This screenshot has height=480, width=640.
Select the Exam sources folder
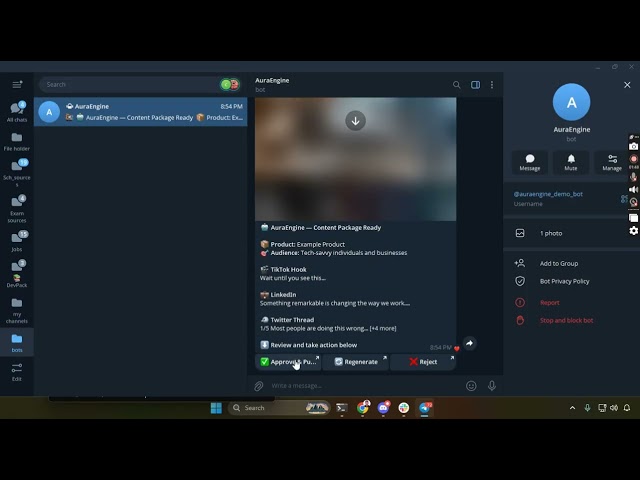[x=17, y=209]
